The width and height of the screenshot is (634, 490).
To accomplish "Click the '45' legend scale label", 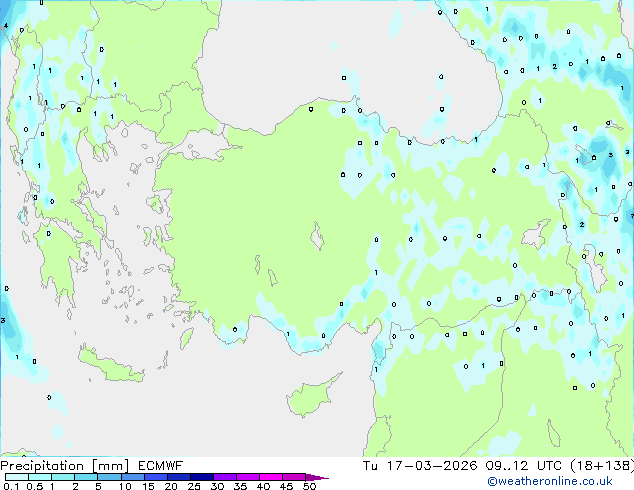I will tap(286, 486).
